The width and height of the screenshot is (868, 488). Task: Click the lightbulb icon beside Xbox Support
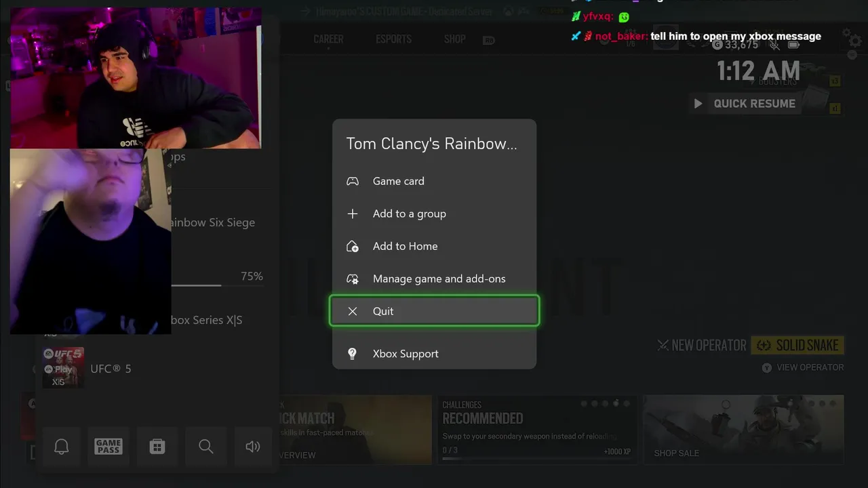(x=353, y=354)
